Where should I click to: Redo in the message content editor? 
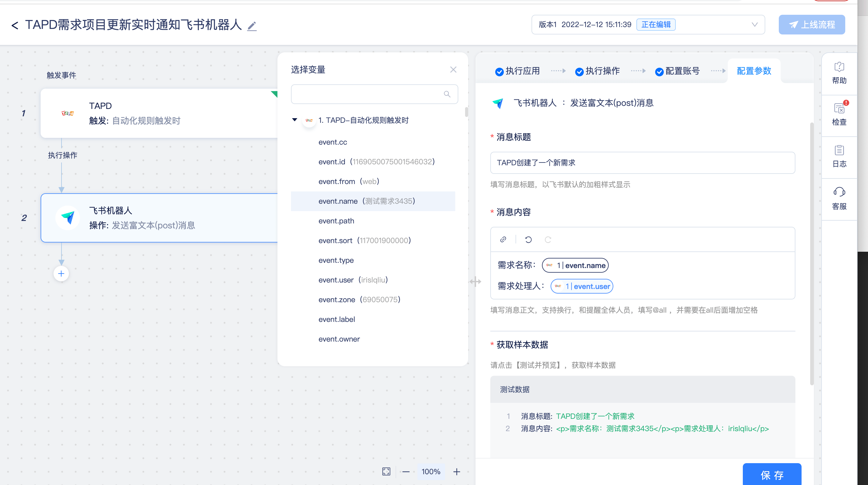coord(547,240)
